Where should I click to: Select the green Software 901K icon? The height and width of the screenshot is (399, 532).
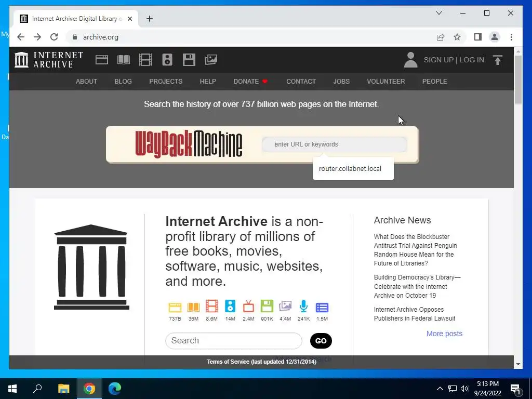pos(267,306)
